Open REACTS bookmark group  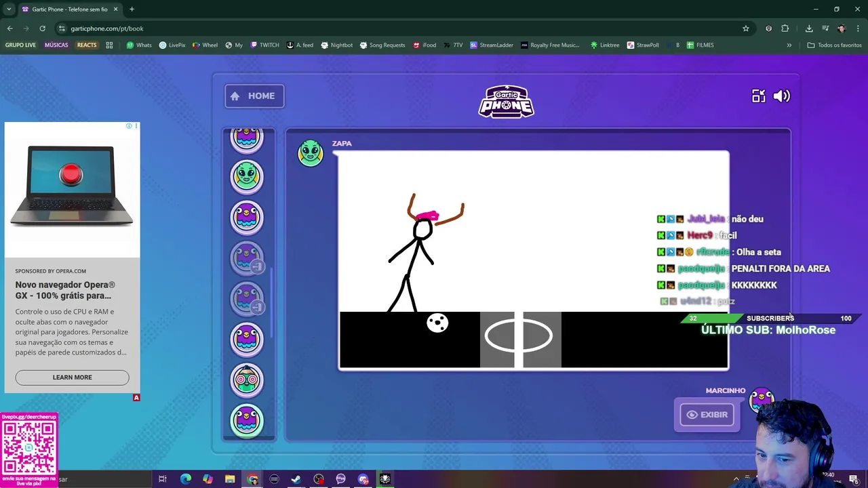(x=87, y=45)
